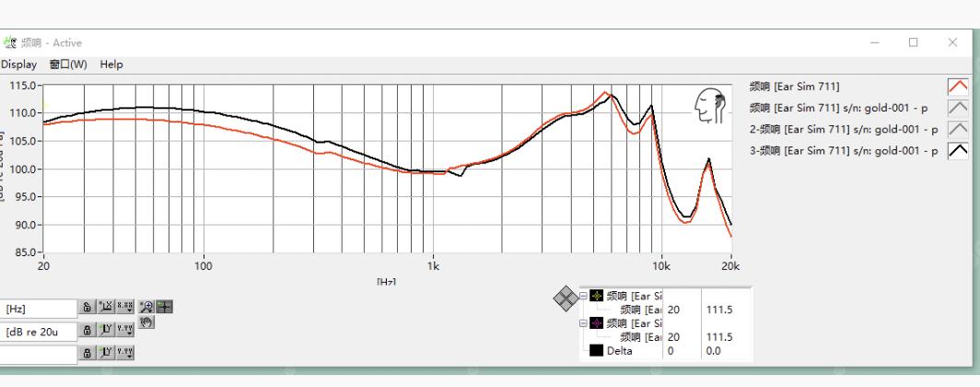Select legend label 2-频响 gold-001
This screenshot has height=387, width=980.
click(844, 129)
